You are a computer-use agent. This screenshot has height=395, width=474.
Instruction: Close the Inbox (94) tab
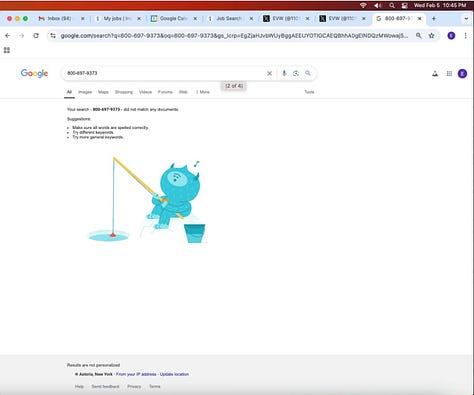coord(83,19)
